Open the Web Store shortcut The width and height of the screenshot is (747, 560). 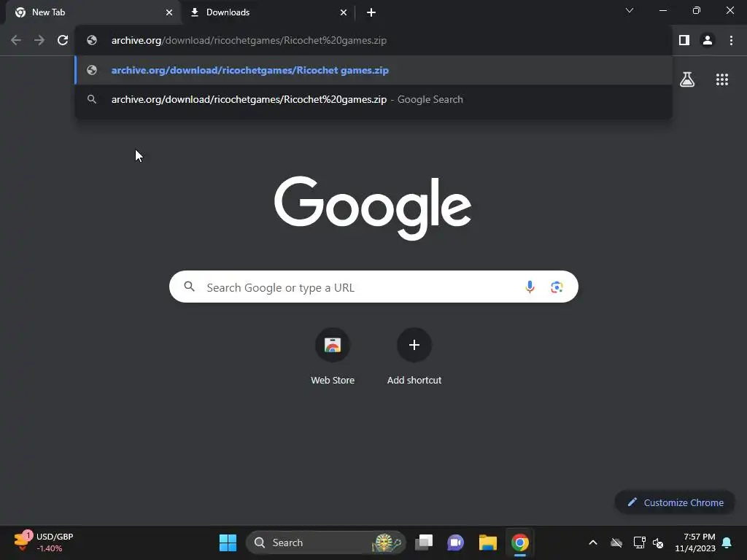coord(333,357)
